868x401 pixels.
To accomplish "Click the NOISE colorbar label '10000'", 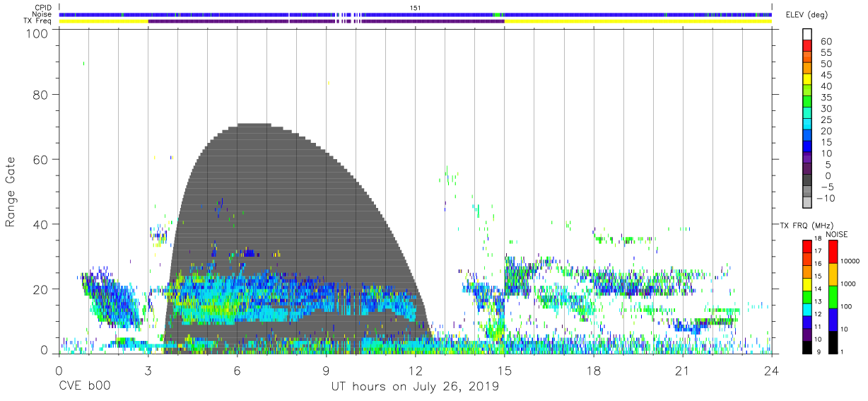I will pos(852,262).
